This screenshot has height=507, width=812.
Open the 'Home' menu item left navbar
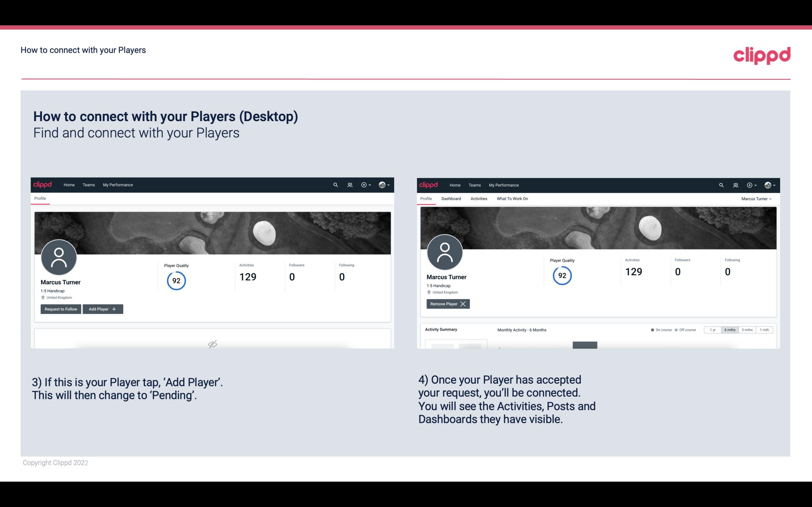click(68, 184)
